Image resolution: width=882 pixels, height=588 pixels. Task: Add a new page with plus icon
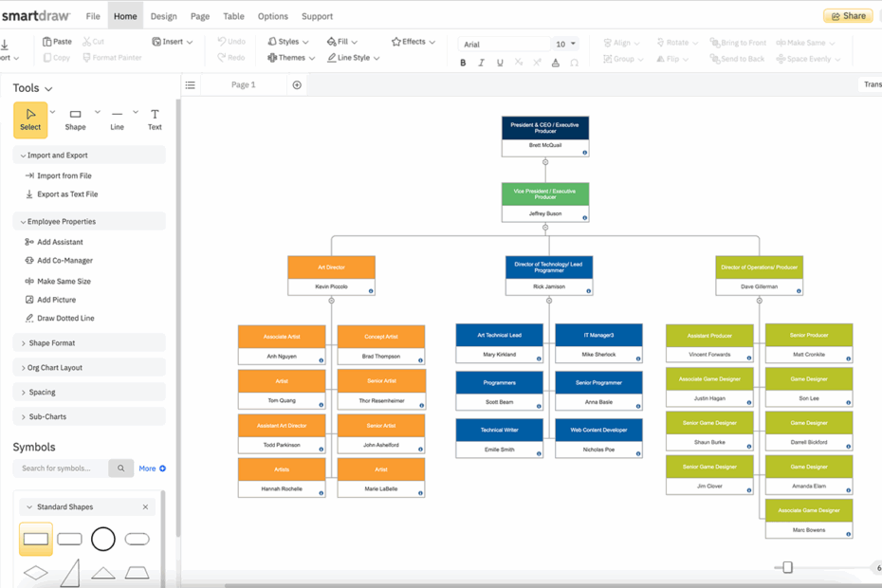(297, 85)
